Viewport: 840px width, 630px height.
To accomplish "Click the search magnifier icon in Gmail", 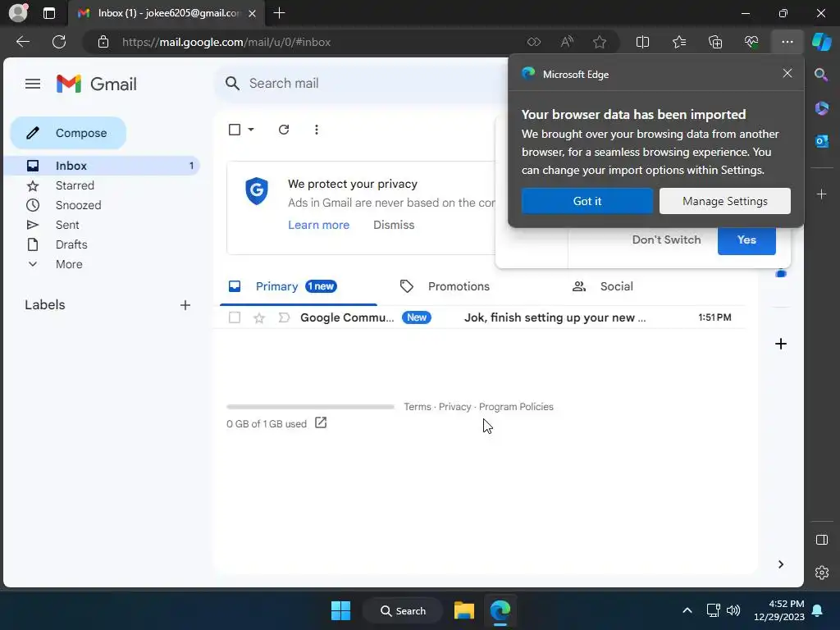I will coord(232,83).
